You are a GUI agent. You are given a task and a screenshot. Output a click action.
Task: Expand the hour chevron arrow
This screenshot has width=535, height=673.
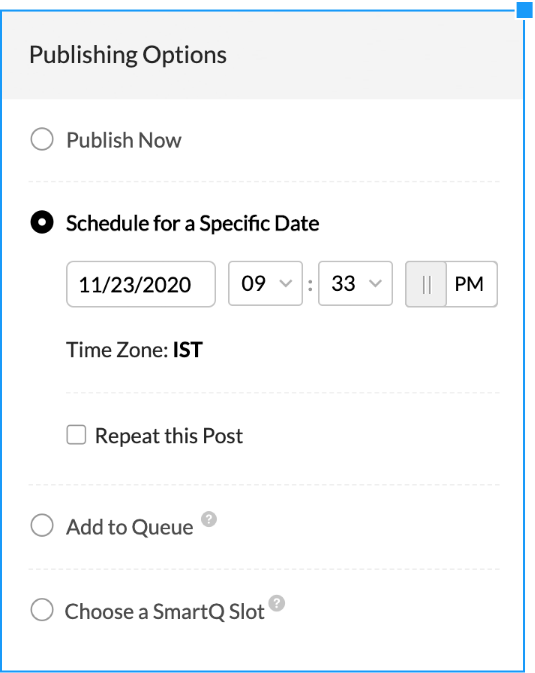(x=286, y=283)
